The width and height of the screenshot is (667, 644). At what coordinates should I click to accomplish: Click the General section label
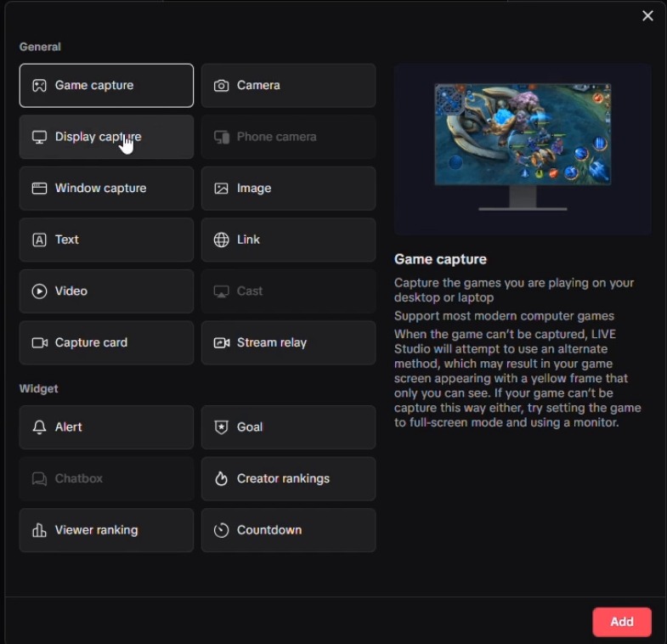pyautogui.click(x=40, y=47)
